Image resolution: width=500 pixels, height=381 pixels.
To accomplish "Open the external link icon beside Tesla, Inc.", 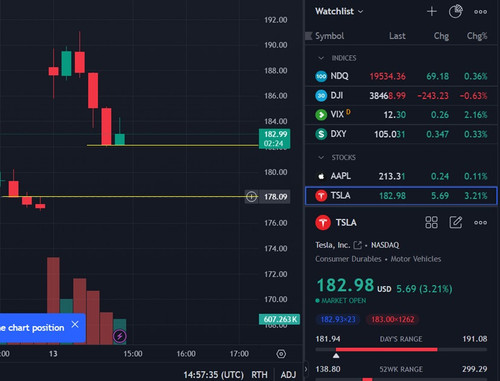I will [x=357, y=245].
